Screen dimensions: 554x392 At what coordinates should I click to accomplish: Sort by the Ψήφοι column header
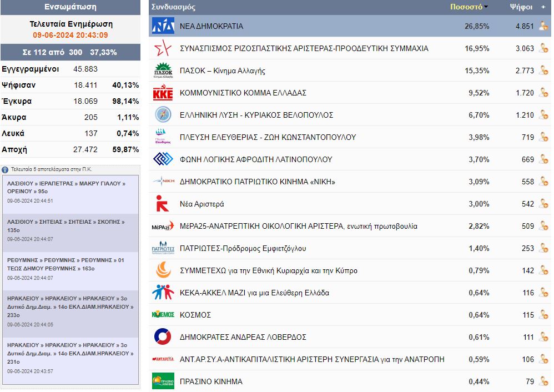point(521,7)
